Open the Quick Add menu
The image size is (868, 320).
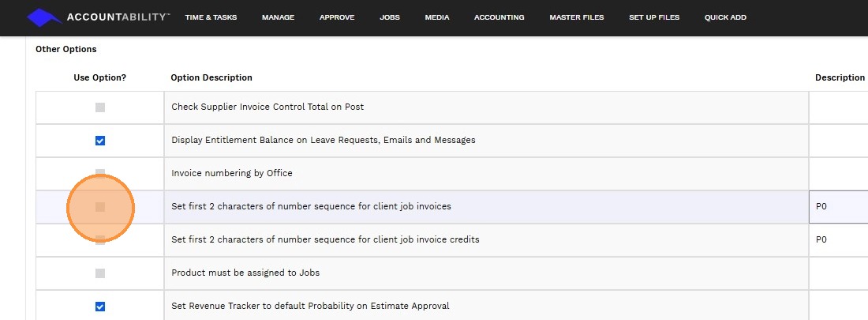(x=725, y=17)
